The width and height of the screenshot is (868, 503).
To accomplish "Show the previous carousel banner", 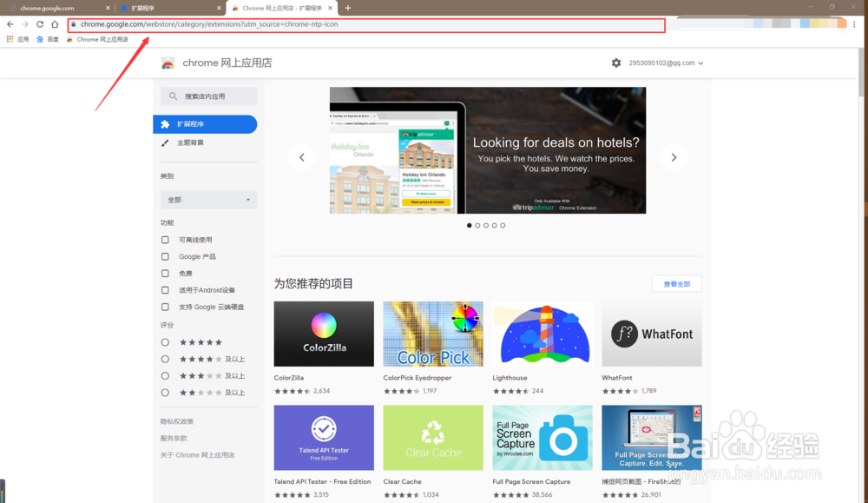I will 302,157.
